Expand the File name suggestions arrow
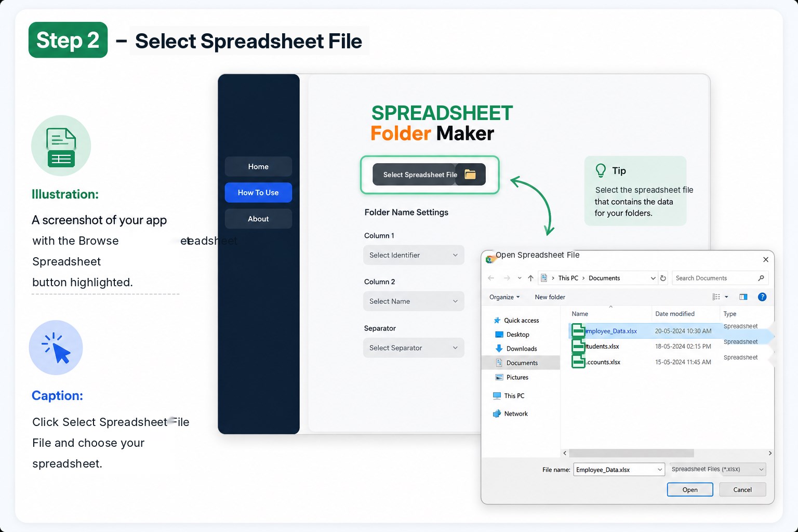The width and height of the screenshot is (798, 532). (660, 470)
